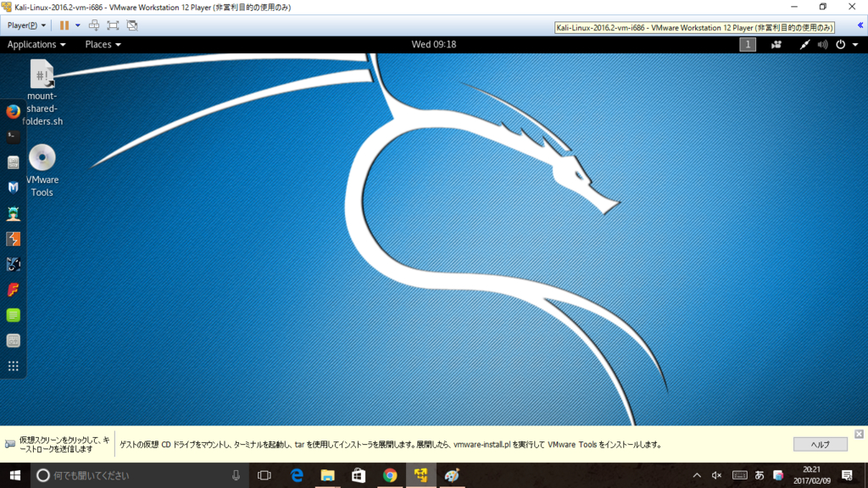Screen dimensions: 868x488
Task: Show all applications grid
Action: pos(14,366)
